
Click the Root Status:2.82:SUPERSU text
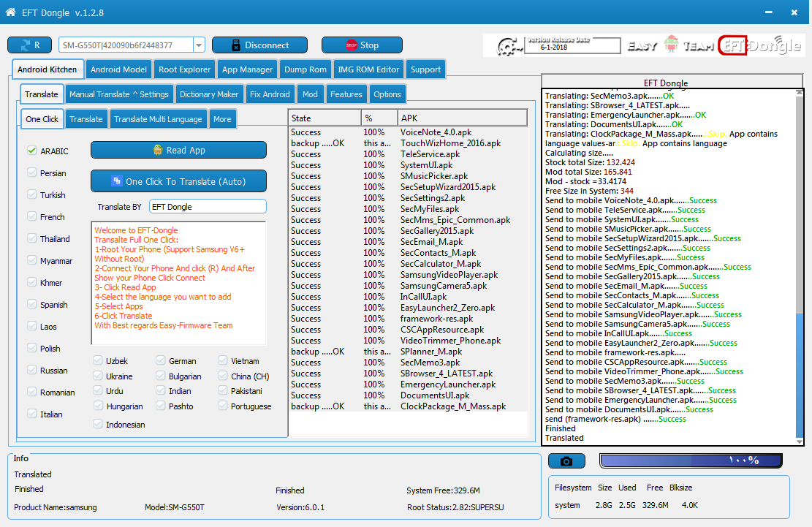coord(455,507)
